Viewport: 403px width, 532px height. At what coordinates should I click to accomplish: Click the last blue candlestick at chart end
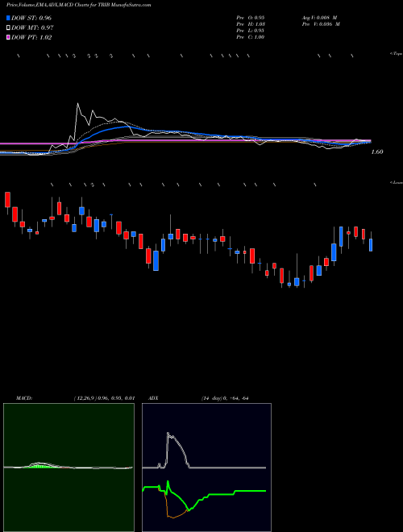coord(371,244)
